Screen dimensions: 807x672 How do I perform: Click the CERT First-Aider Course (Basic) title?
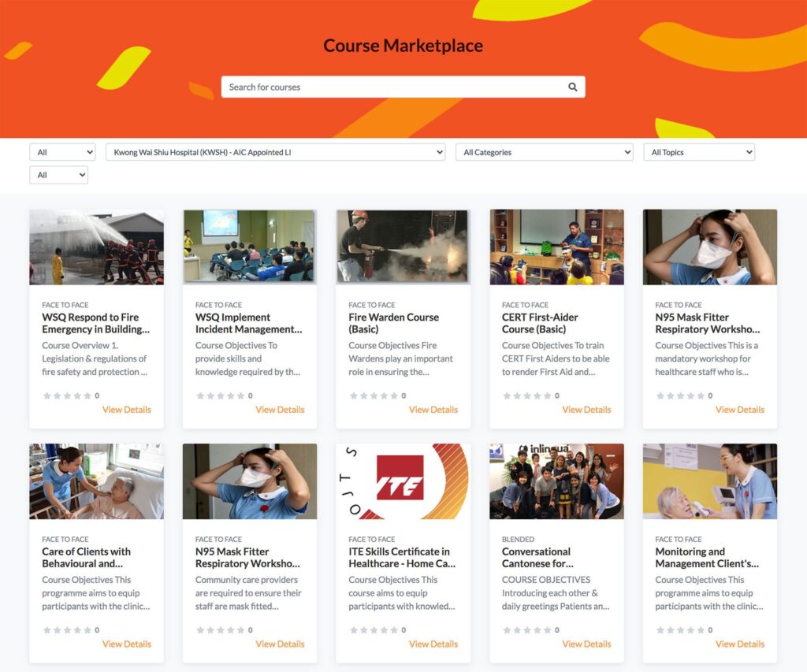point(540,323)
